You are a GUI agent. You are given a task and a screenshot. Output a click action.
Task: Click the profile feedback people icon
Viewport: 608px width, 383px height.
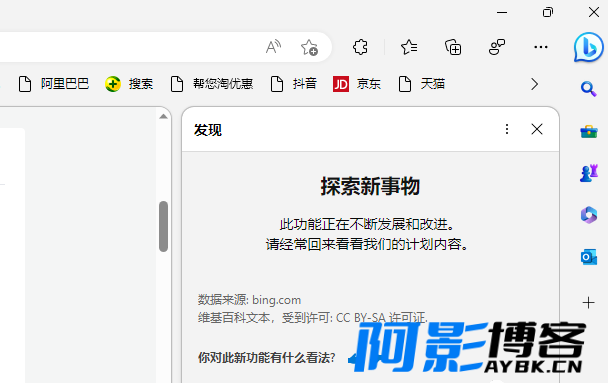click(x=497, y=47)
